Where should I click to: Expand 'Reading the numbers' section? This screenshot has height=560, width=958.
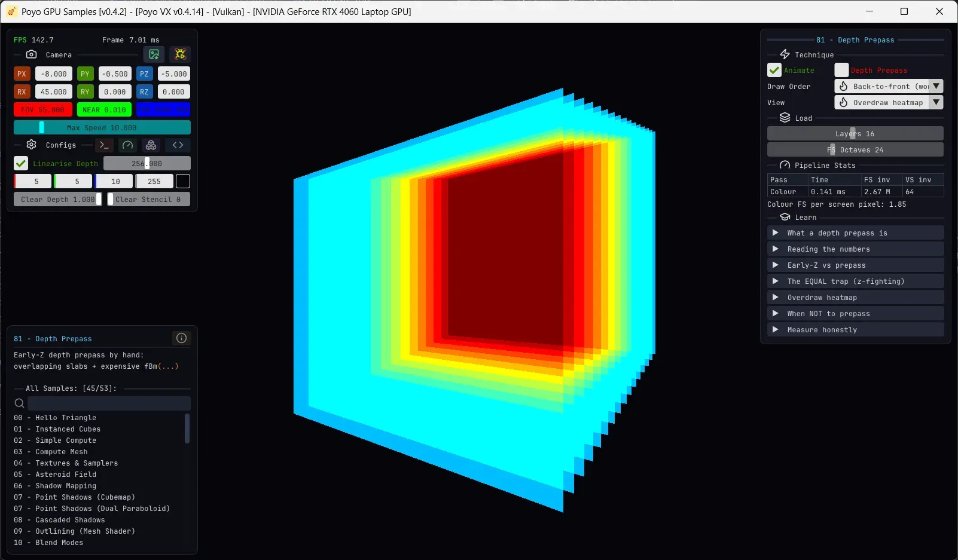856,249
